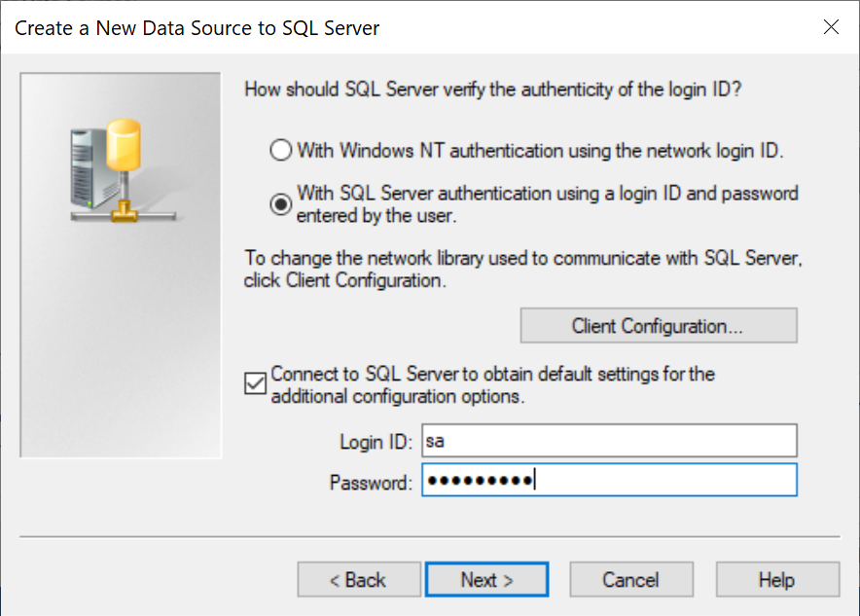
Task: Click into the Login ID field
Action: click(x=609, y=441)
